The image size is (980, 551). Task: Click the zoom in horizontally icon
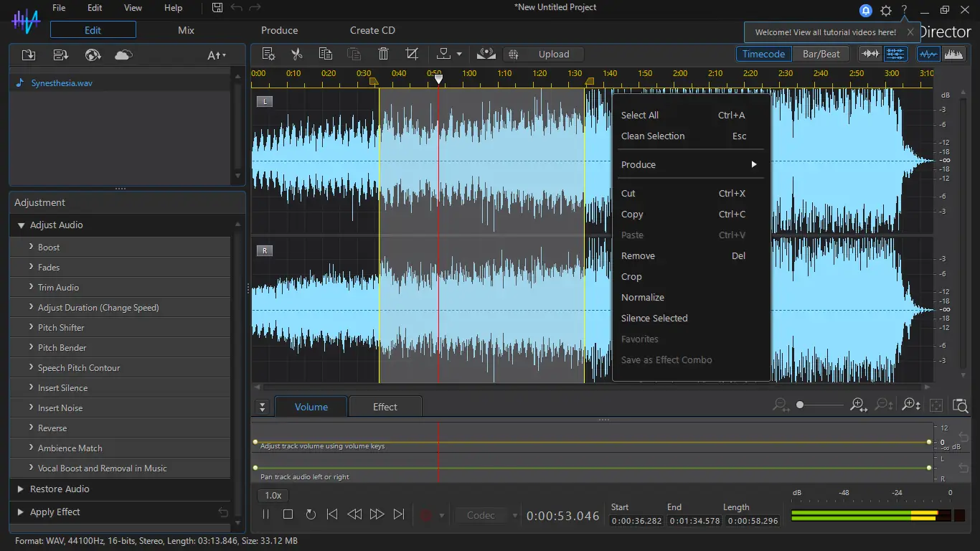point(858,405)
